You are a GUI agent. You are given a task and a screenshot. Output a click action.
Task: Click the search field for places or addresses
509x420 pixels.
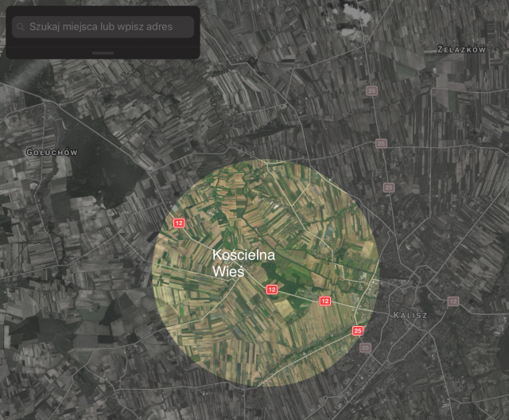(110, 26)
